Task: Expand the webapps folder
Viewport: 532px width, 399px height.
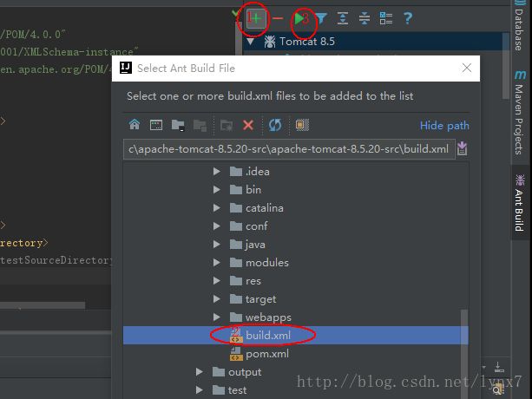Action: point(216,317)
